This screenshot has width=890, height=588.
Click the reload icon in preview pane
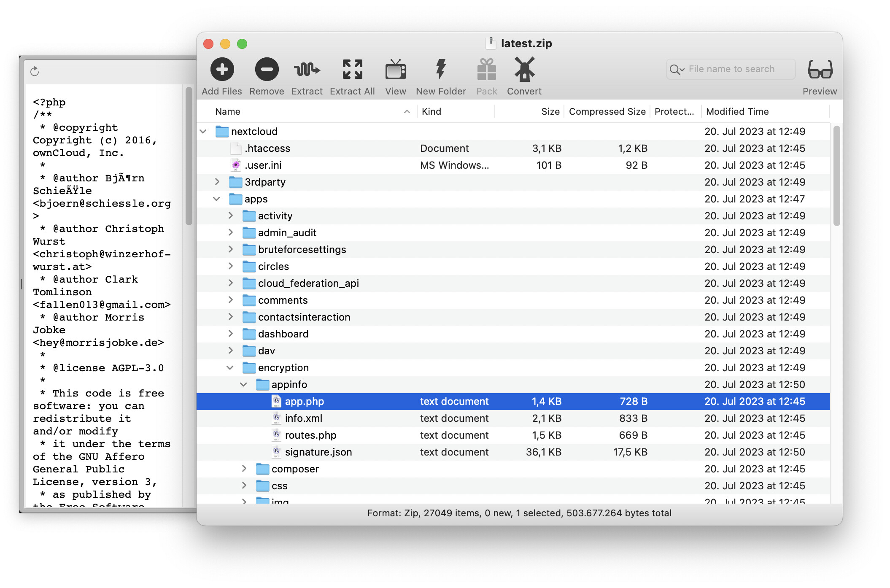point(35,71)
